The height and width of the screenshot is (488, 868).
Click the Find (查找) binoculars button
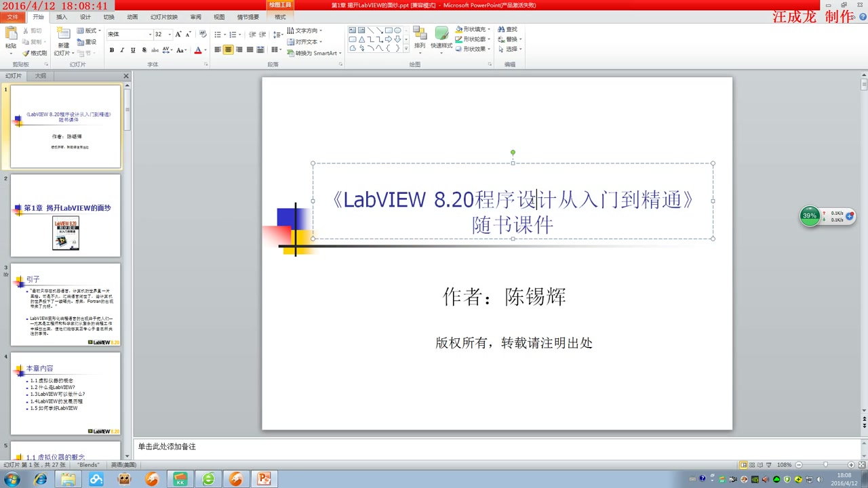[507, 30]
